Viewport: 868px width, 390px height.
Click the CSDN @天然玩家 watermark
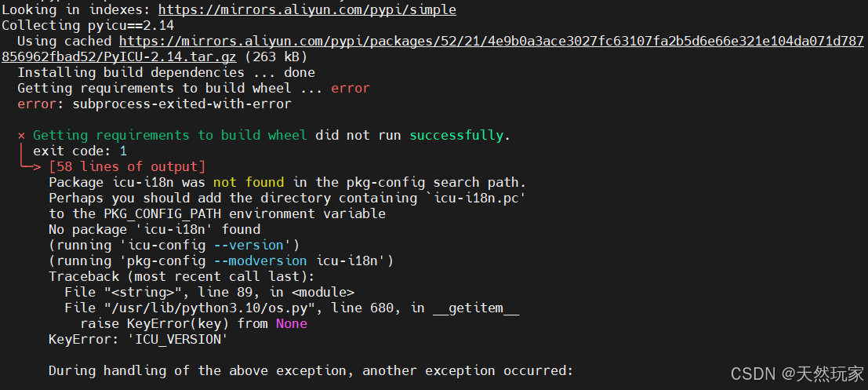coord(797,374)
